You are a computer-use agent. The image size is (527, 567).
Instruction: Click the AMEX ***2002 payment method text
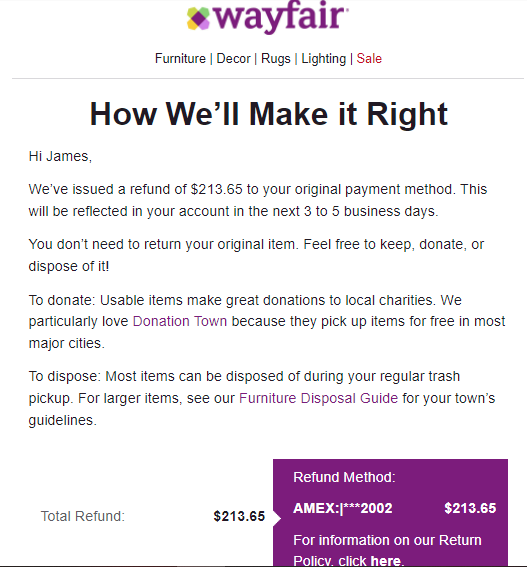343,508
